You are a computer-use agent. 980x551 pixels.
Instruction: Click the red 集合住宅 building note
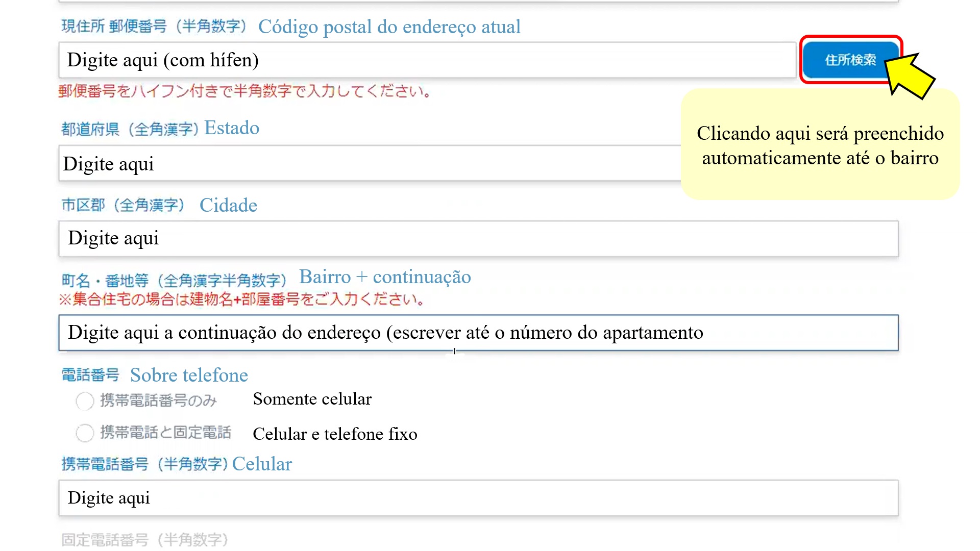242,299
